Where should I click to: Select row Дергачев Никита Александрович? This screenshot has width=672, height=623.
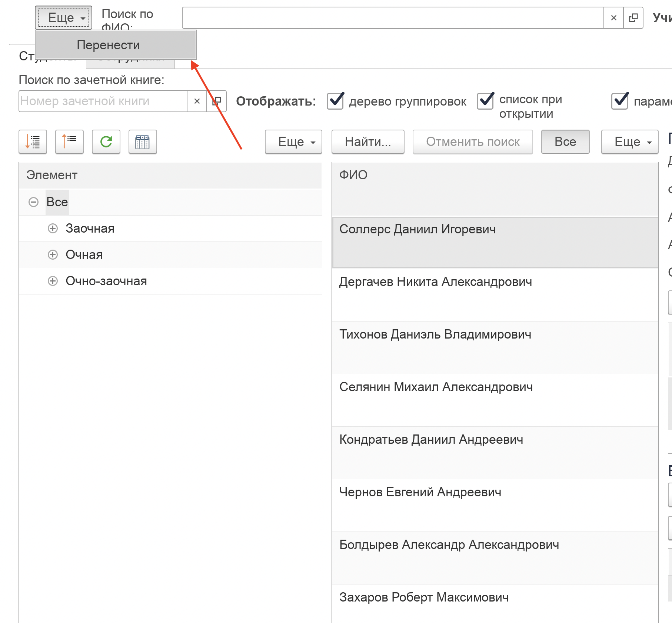pos(436,282)
